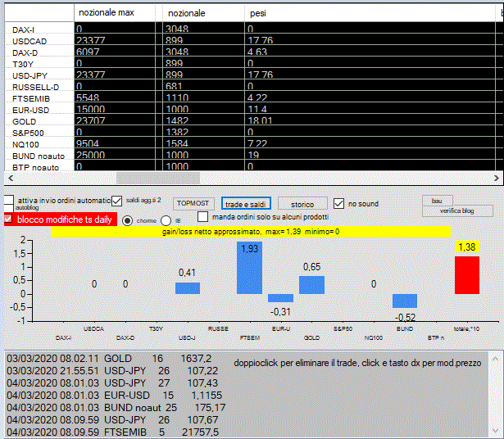504x439 pixels.
Task: Select the IE radio button
Action: pyautogui.click(x=166, y=220)
